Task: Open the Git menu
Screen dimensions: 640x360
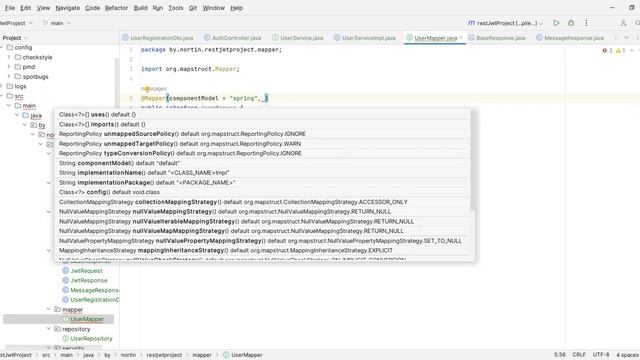Action: (193, 8)
